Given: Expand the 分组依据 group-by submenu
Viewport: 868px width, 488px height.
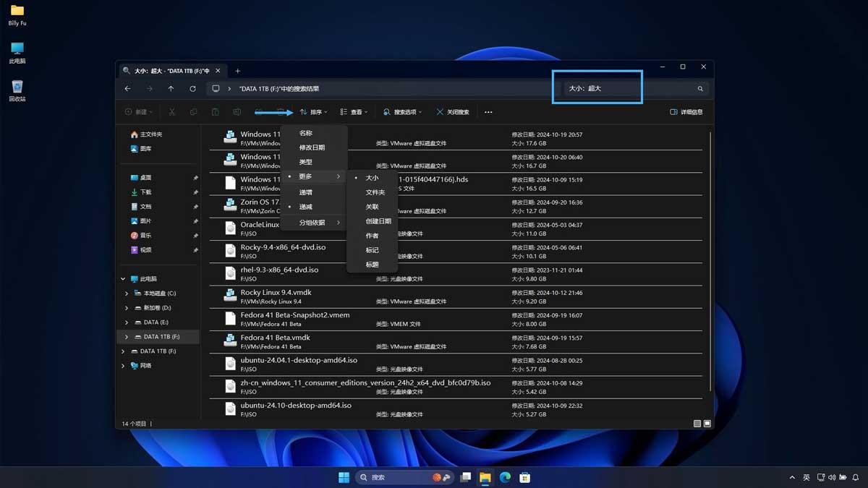Looking at the screenshot, I should click(312, 223).
